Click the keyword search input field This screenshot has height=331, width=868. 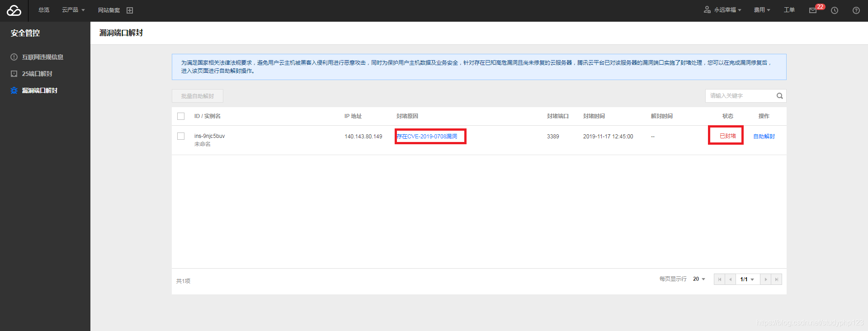(741, 96)
